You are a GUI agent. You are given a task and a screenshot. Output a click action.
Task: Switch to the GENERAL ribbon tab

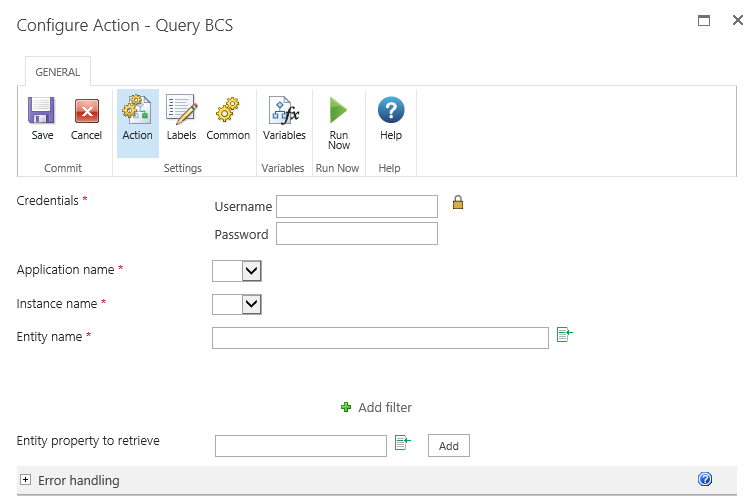click(x=58, y=72)
